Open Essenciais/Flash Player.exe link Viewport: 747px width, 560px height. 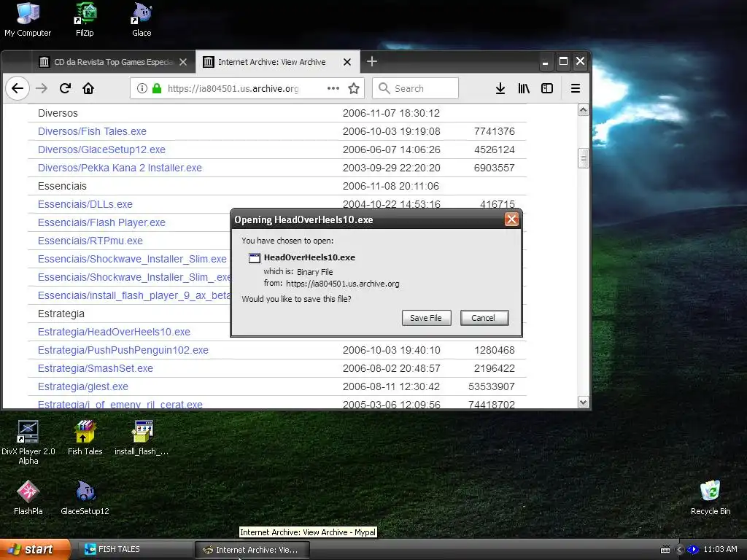pos(101,222)
